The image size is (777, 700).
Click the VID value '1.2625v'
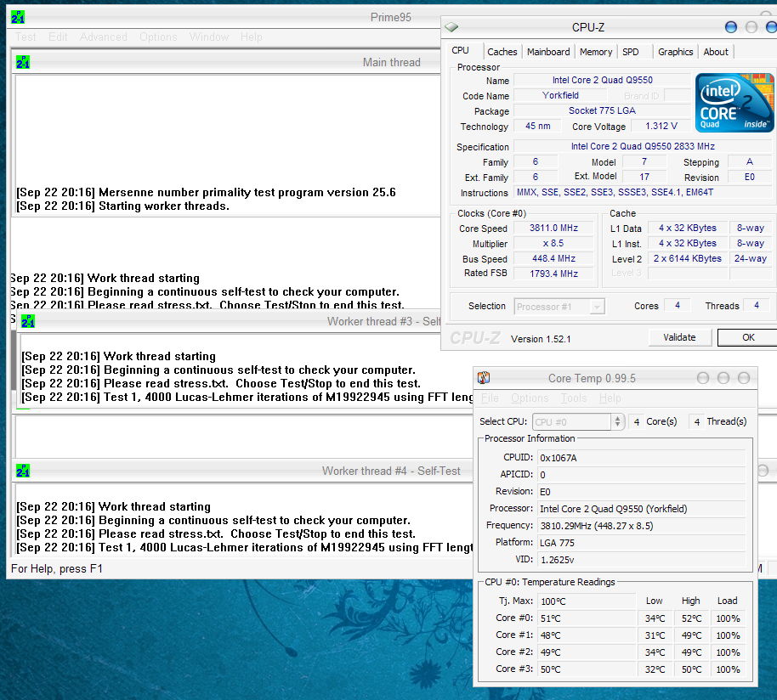coord(642,560)
